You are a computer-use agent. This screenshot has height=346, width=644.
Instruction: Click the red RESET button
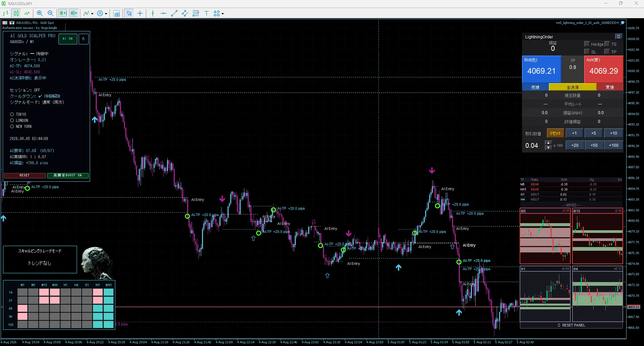25,175
